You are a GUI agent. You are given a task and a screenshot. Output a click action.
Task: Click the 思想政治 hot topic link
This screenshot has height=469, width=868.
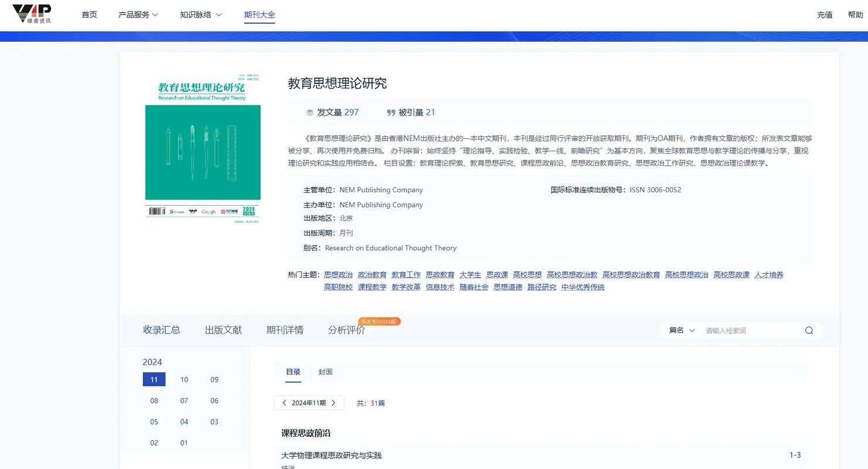[x=338, y=274]
